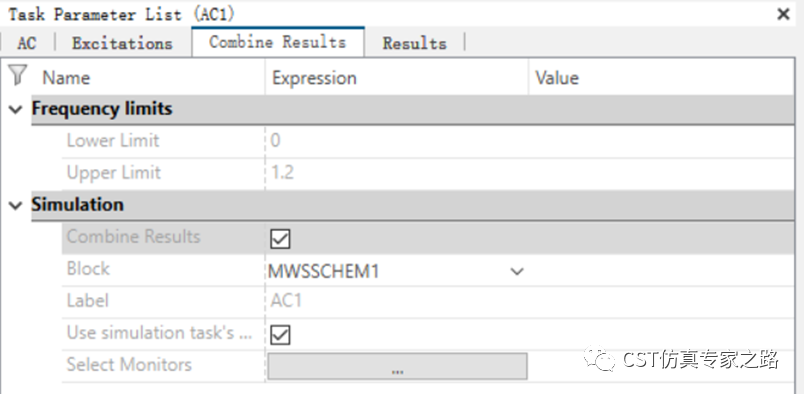Toggle the Combine Results checkbox
This screenshot has height=394, width=804.
pos(280,239)
